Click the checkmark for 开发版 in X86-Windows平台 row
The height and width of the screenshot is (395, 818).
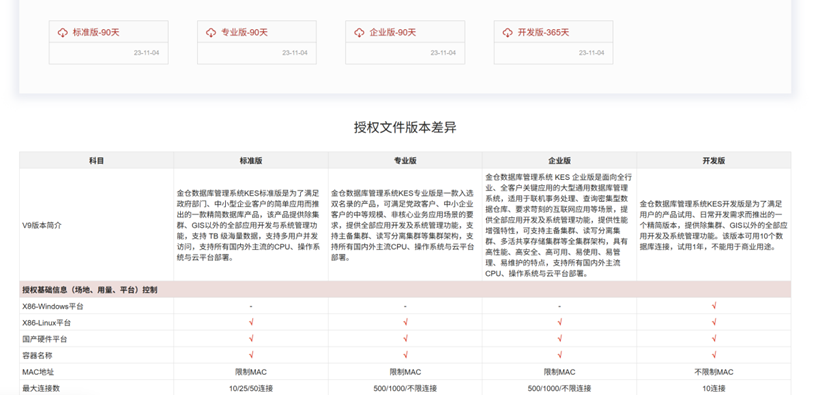(714, 306)
